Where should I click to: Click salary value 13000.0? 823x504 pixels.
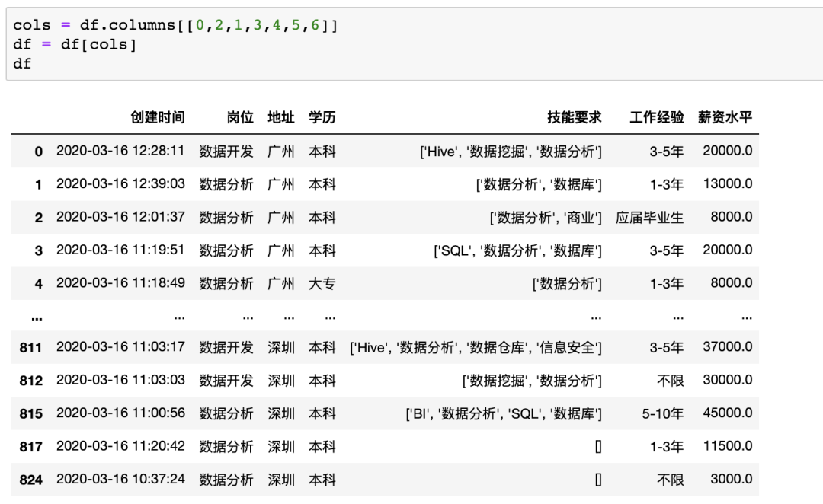click(x=728, y=184)
